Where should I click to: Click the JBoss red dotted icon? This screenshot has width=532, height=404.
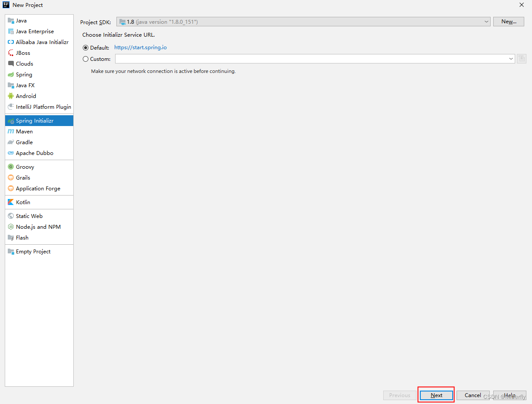(11, 53)
